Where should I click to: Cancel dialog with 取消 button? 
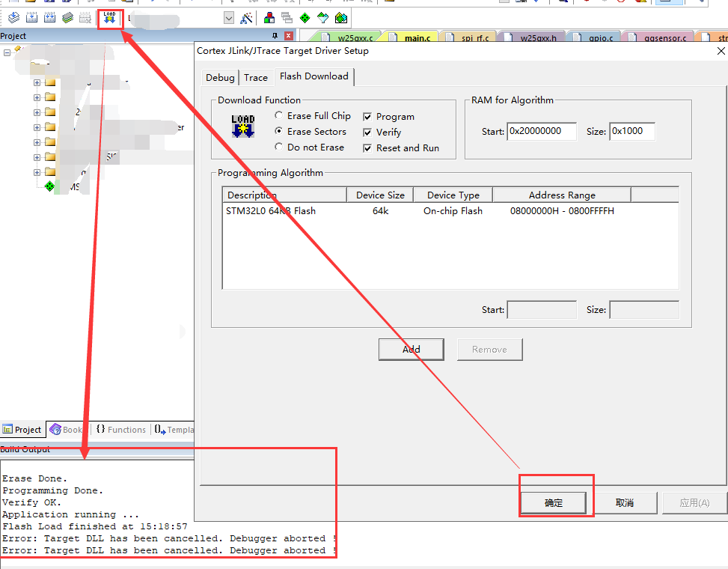click(x=625, y=502)
